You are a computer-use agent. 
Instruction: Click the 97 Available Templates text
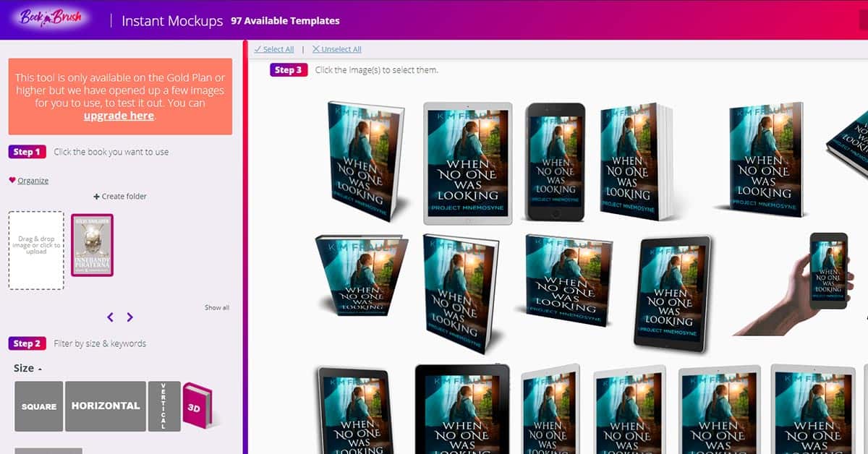(x=285, y=21)
